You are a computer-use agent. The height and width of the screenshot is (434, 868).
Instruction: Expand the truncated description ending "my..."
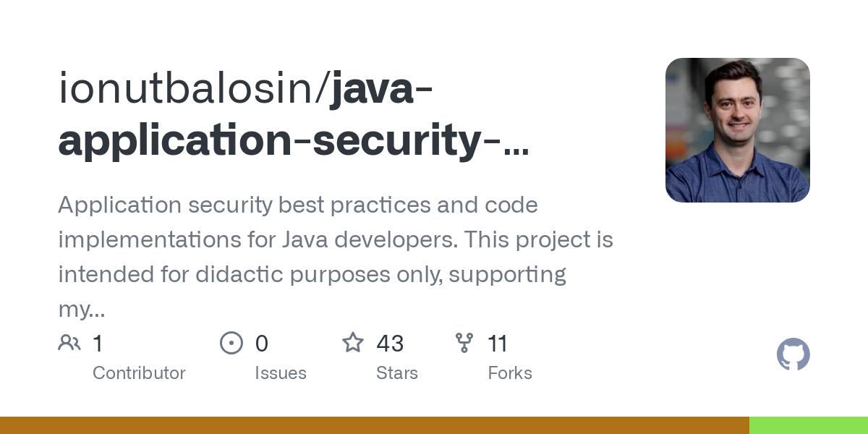click(81, 310)
